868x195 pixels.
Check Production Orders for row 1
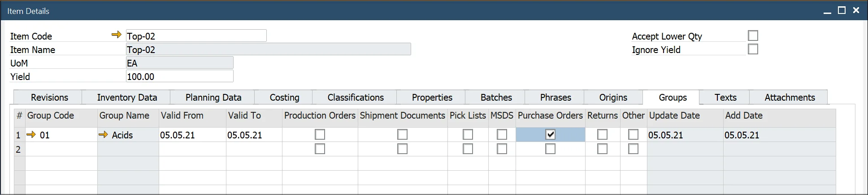click(320, 134)
